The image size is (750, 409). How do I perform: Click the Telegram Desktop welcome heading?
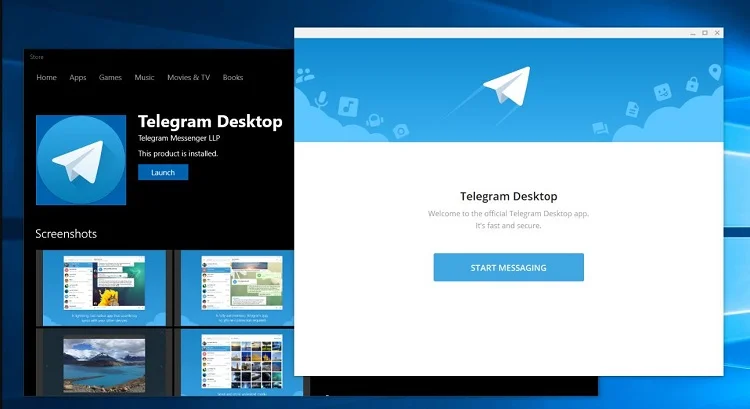coord(508,196)
